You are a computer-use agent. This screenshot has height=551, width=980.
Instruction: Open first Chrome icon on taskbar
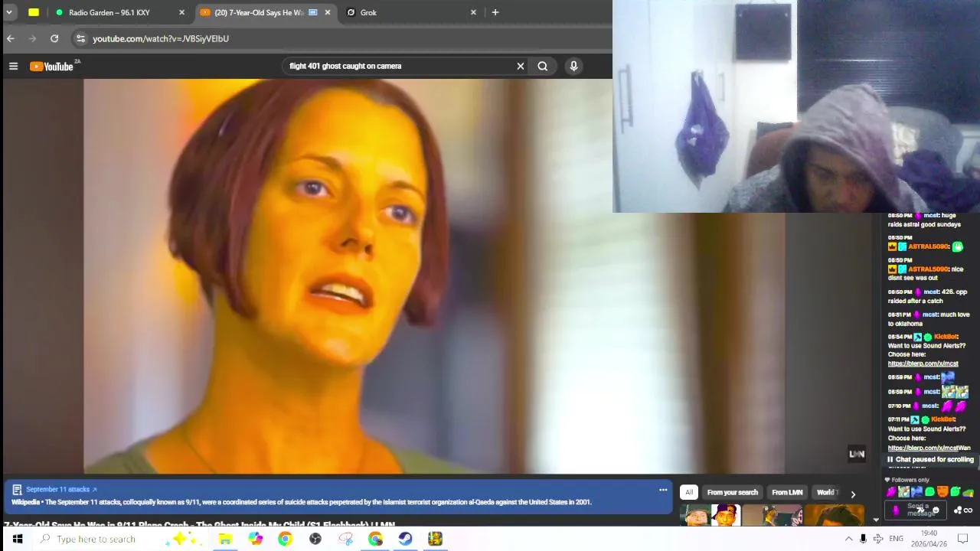tap(285, 539)
